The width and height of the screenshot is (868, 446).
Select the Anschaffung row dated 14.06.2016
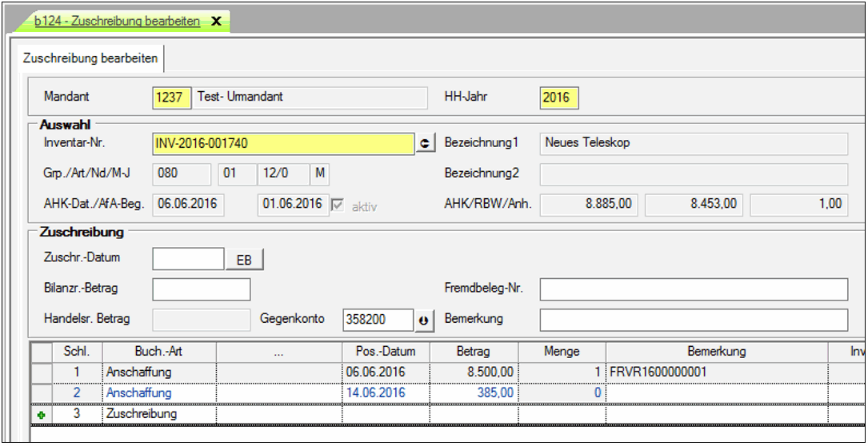[x=138, y=393]
